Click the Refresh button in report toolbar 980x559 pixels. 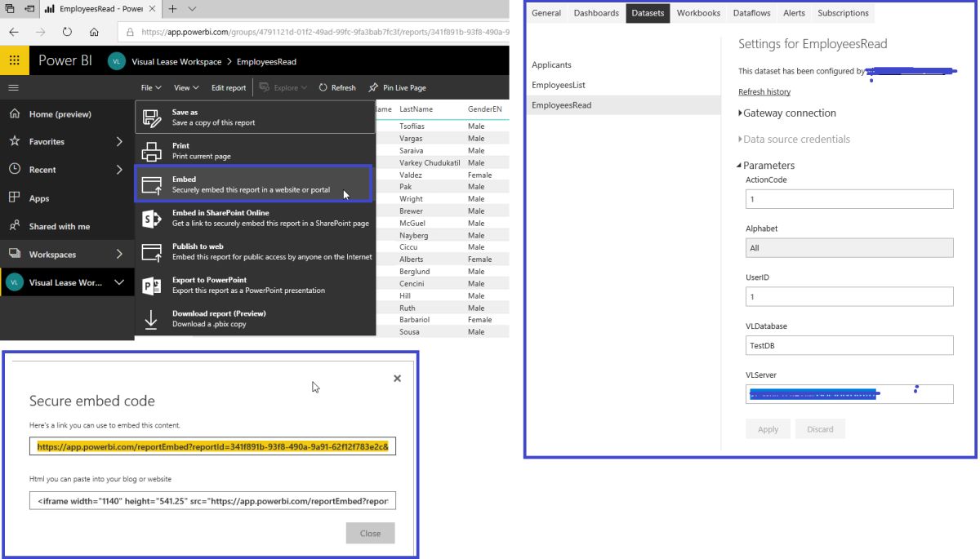tap(337, 87)
